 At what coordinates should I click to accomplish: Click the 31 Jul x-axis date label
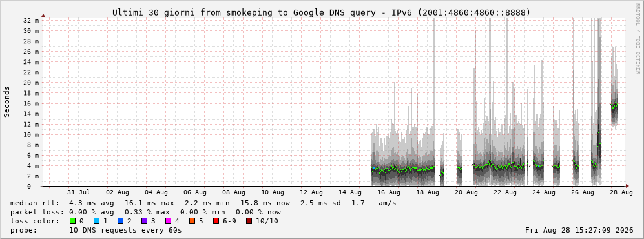(78, 192)
